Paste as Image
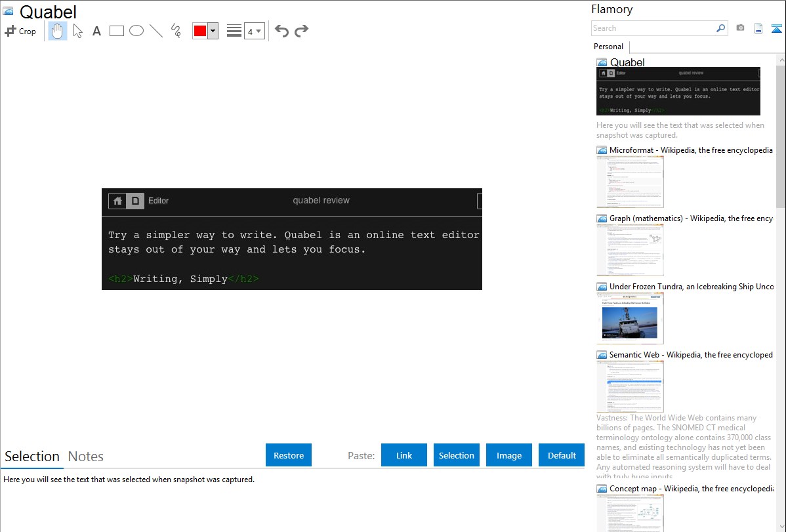 click(509, 455)
